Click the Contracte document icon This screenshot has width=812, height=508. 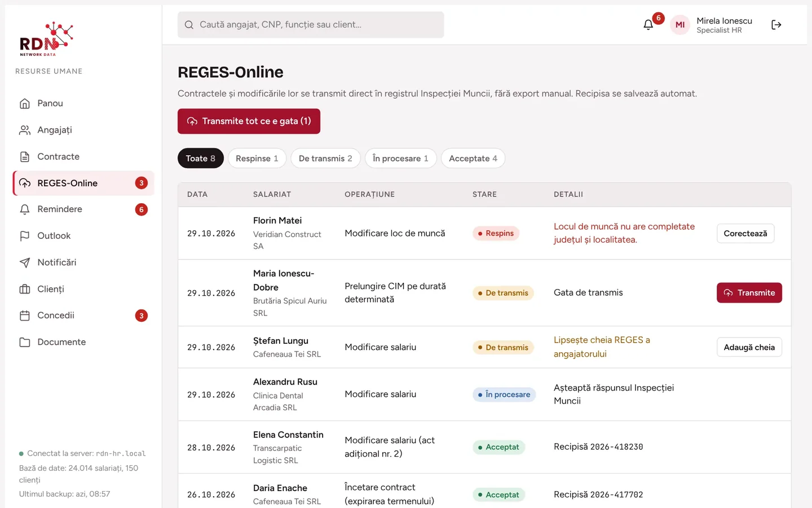coord(25,156)
